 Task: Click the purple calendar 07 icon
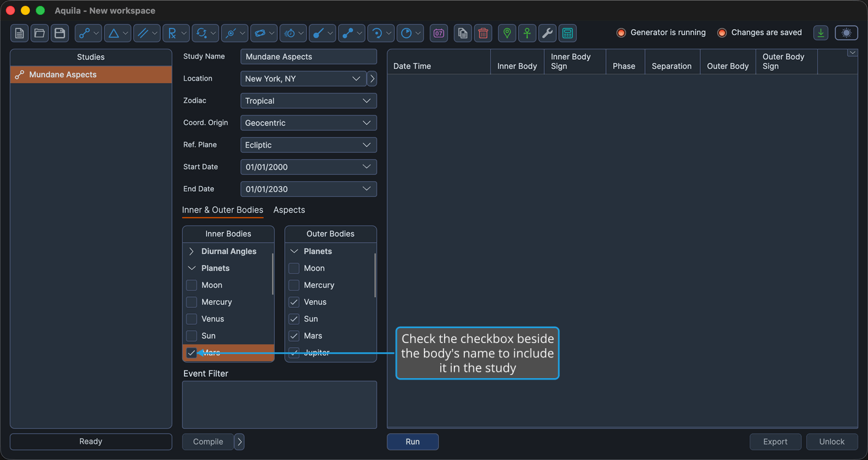pyautogui.click(x=439, y=33)
